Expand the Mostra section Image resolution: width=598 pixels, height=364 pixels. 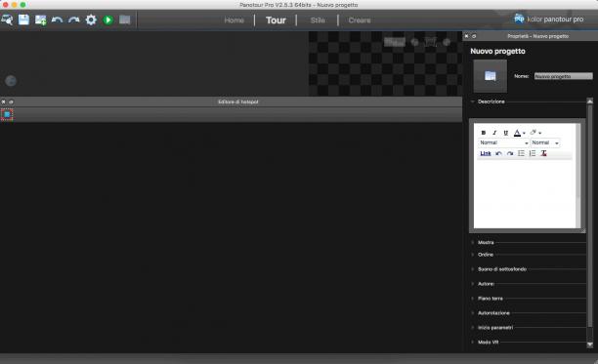pyautogui.click(x=486, y=243)
